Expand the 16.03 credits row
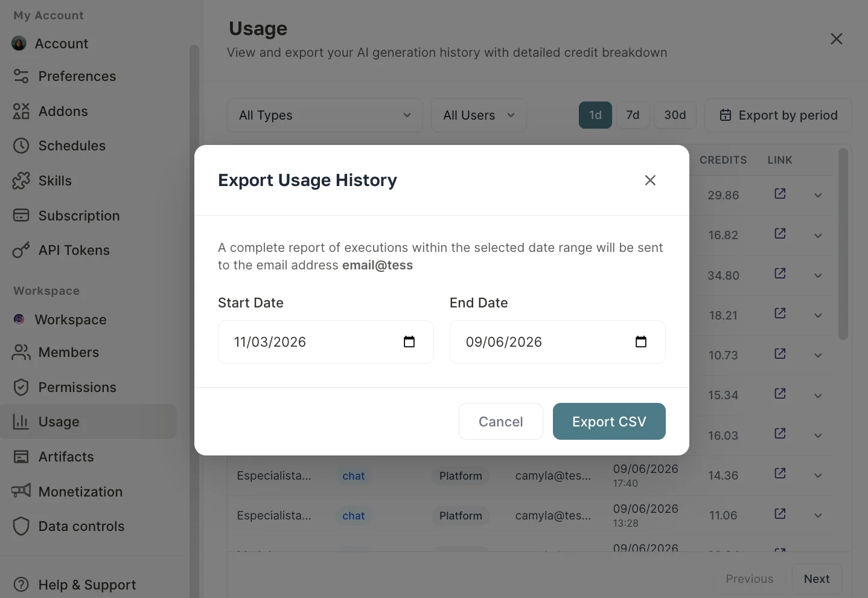 pyautogui.click(x=818, y=436)
